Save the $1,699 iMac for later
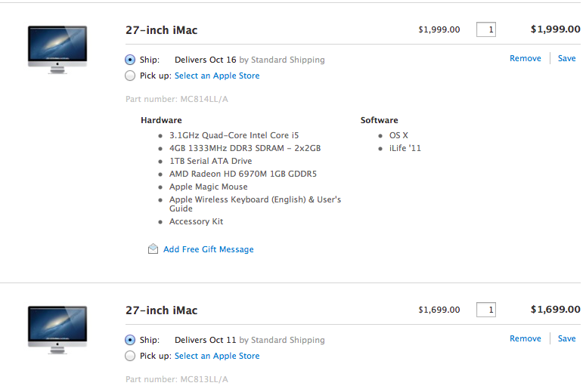The image size is (586, 392). tap(566, 338)
